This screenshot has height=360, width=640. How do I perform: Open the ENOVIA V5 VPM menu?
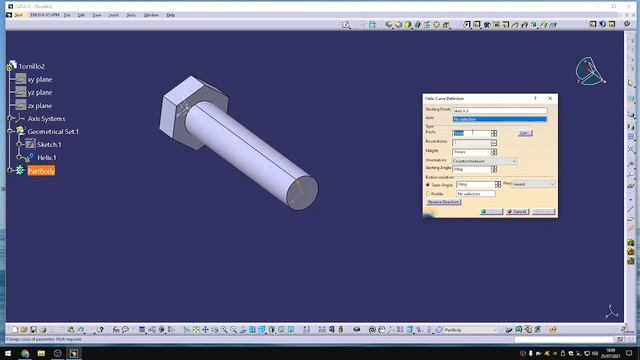pos(44,15)
